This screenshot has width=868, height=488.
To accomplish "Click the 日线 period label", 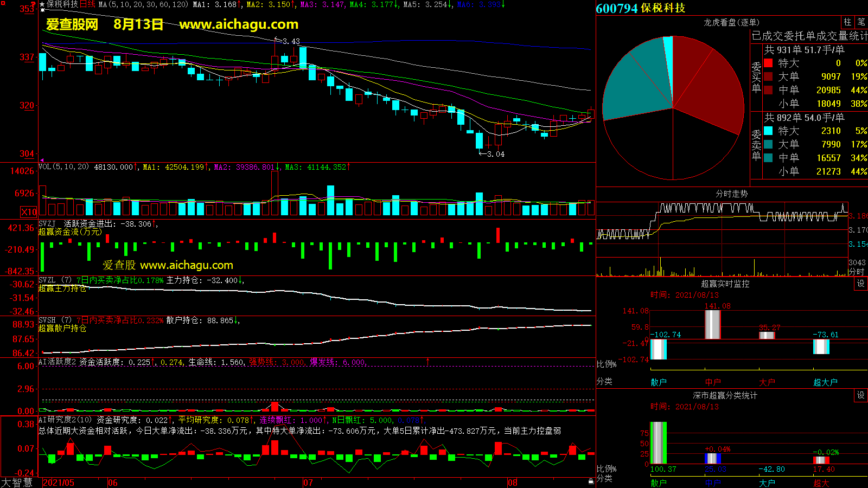I will [x=87, y=4].
